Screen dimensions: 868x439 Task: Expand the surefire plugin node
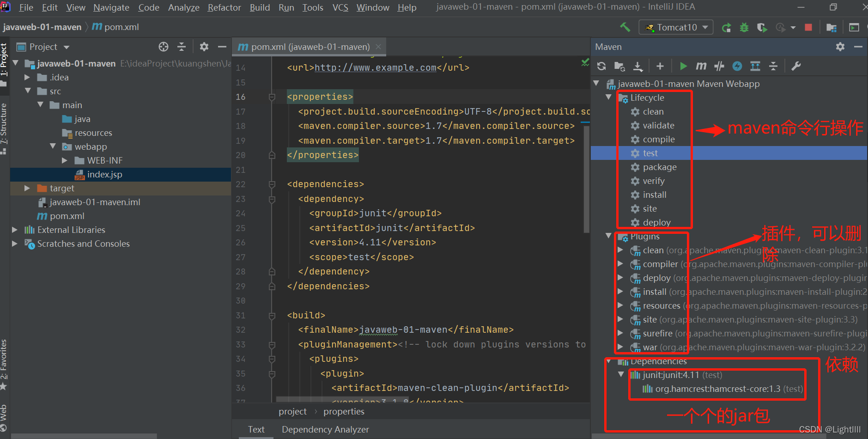(620, 333)
